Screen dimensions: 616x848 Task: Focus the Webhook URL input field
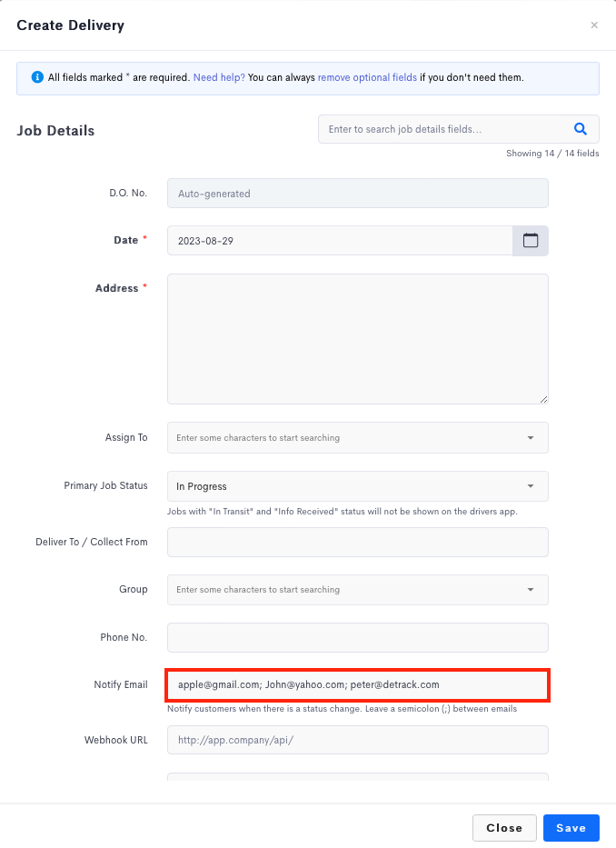click(357, 740)
